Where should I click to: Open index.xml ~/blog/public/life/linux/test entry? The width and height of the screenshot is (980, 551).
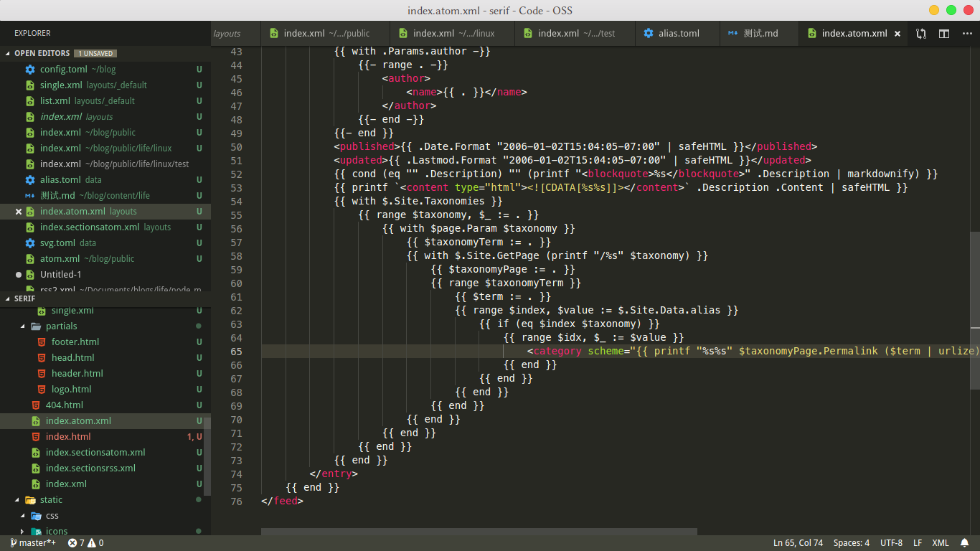[105, 164]
